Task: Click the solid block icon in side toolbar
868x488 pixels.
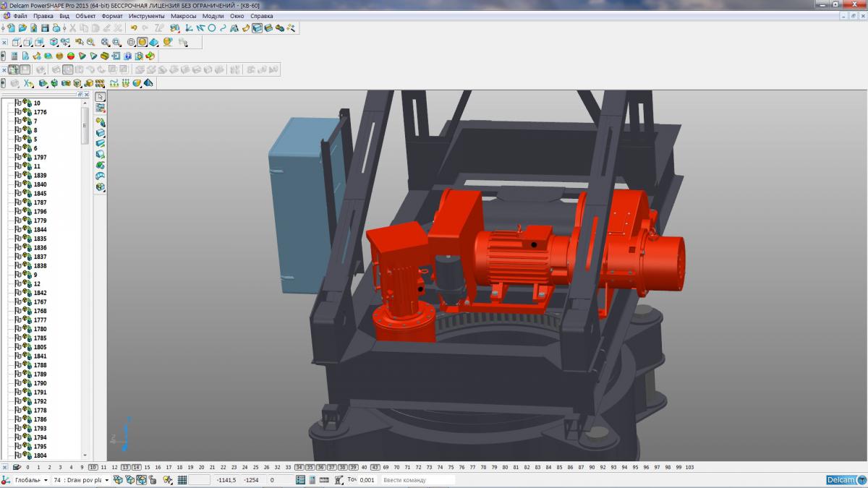Action: pyautogui.click(x=101, y=133)
